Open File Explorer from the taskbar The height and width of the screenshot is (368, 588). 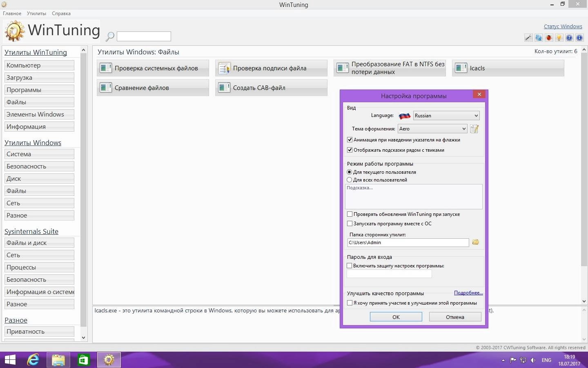(58, 360)
